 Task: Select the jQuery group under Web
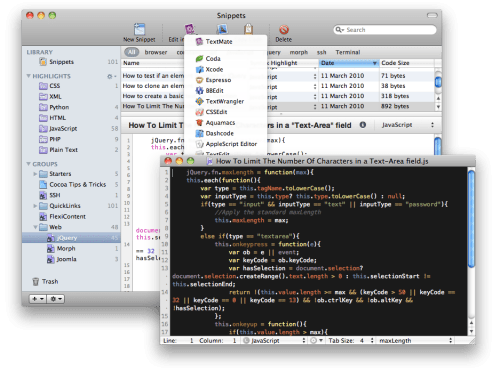coord(71,238)
